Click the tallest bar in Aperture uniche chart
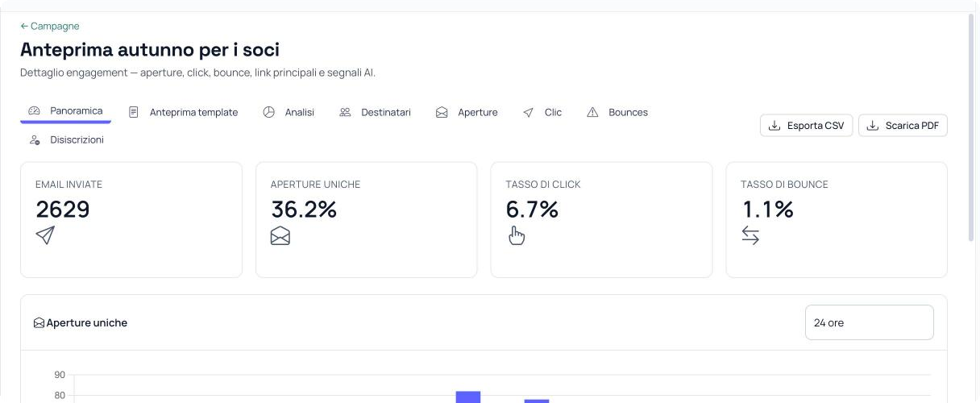 tap(468, 397)
